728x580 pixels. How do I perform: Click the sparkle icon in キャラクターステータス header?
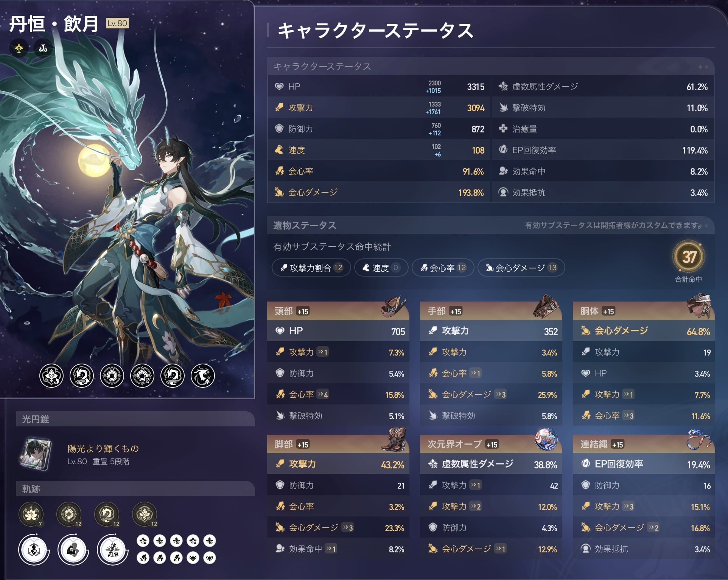(703, 67)
